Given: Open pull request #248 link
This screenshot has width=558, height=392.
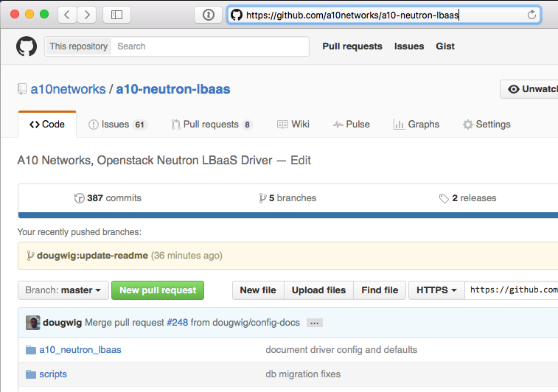Looking at the screenshot, I should (x=177, y=323).
